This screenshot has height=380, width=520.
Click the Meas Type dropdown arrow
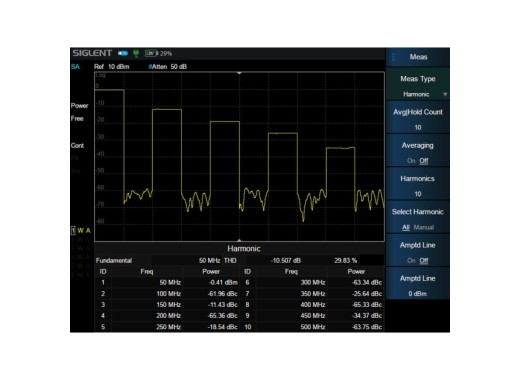point(445,95)
